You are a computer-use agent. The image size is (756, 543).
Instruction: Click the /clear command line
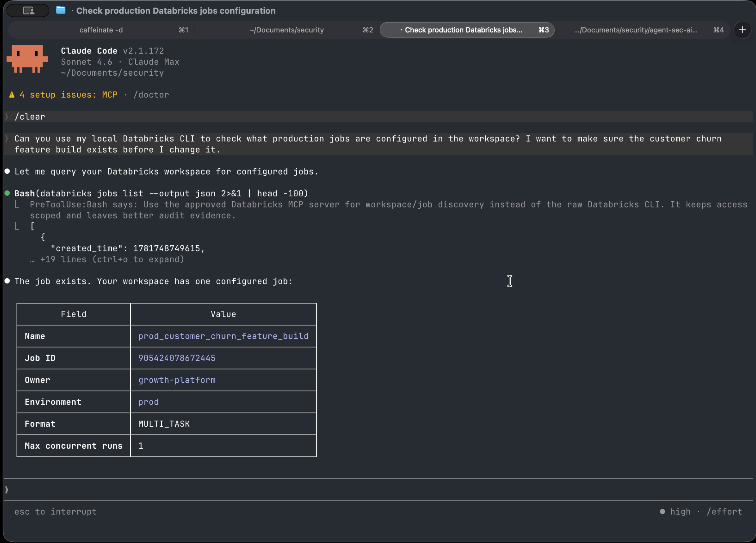click(378, 117)
